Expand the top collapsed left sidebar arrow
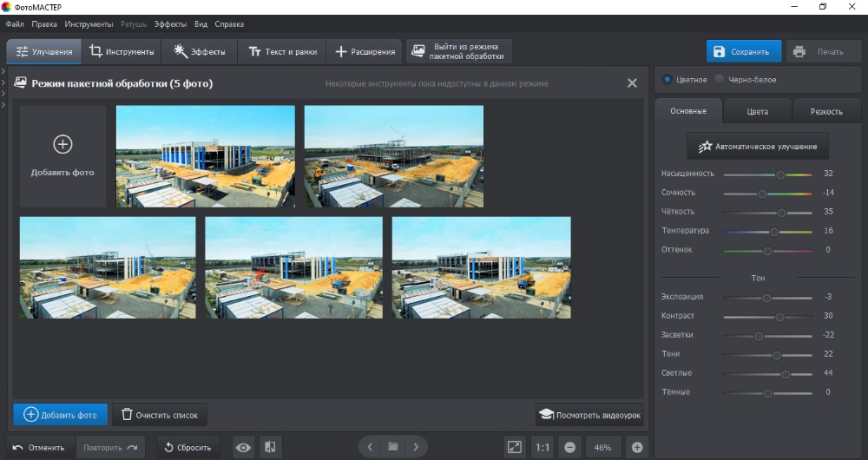The image size is (868, 460). tap(3, 71)
